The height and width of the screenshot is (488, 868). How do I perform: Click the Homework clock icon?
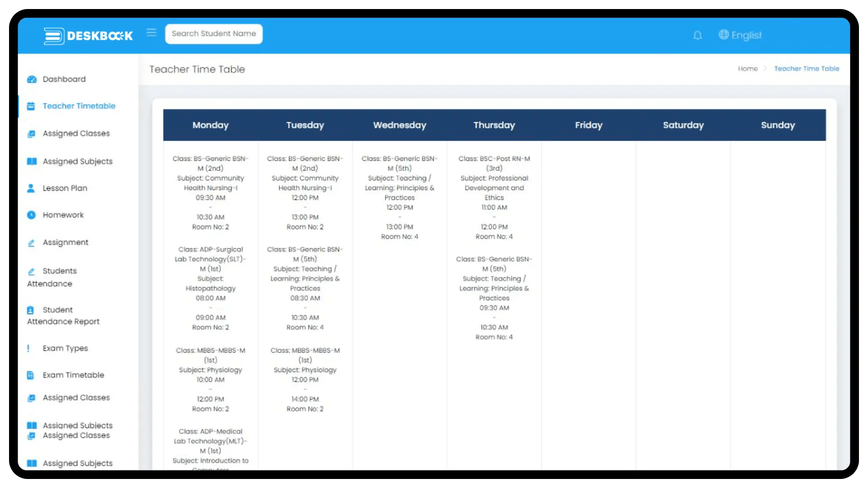tap(31, 215)
